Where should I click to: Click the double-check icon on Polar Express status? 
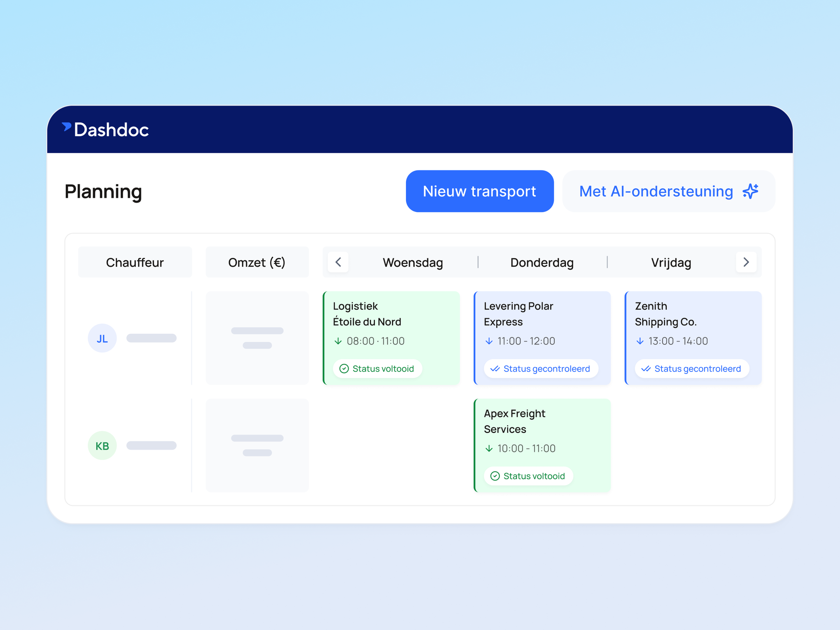coord(495,368)
